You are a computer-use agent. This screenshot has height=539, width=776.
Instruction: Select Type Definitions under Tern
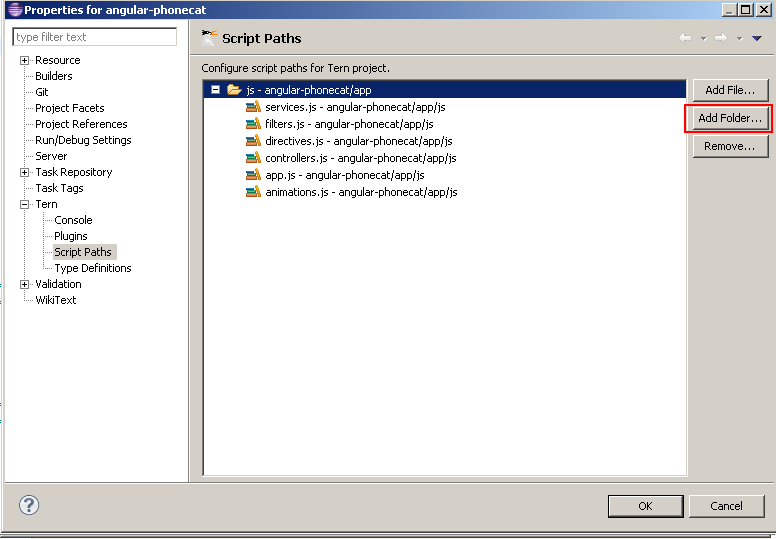tap(92, 268)
